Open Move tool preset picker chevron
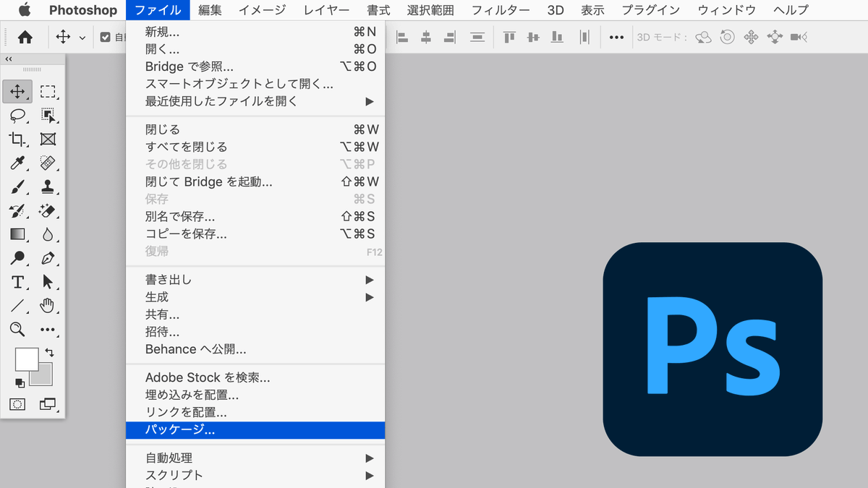 [x=82, y=38]
